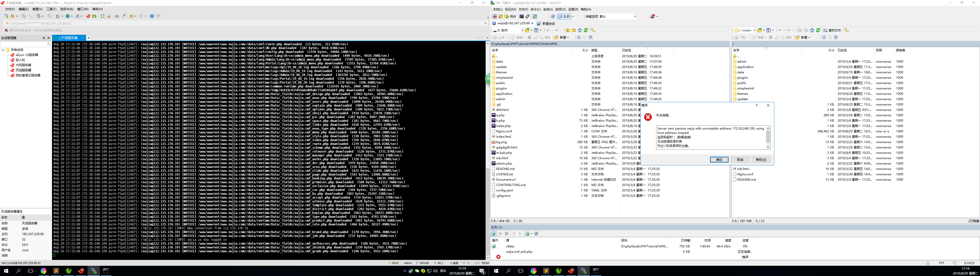980x276 pixels.
Task: Click the gear preferences icon in WinSCP toolbar
Action: point(553,16)
